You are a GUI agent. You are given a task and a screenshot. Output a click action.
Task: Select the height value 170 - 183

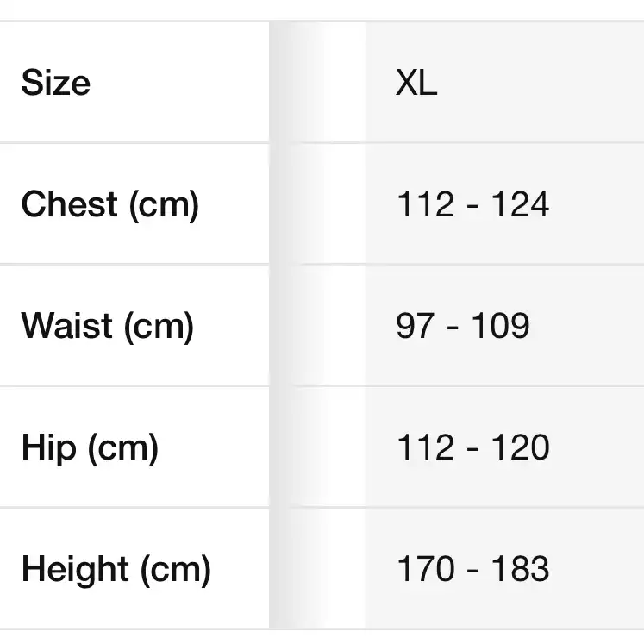pyautogui.click(x=472, y=570)
